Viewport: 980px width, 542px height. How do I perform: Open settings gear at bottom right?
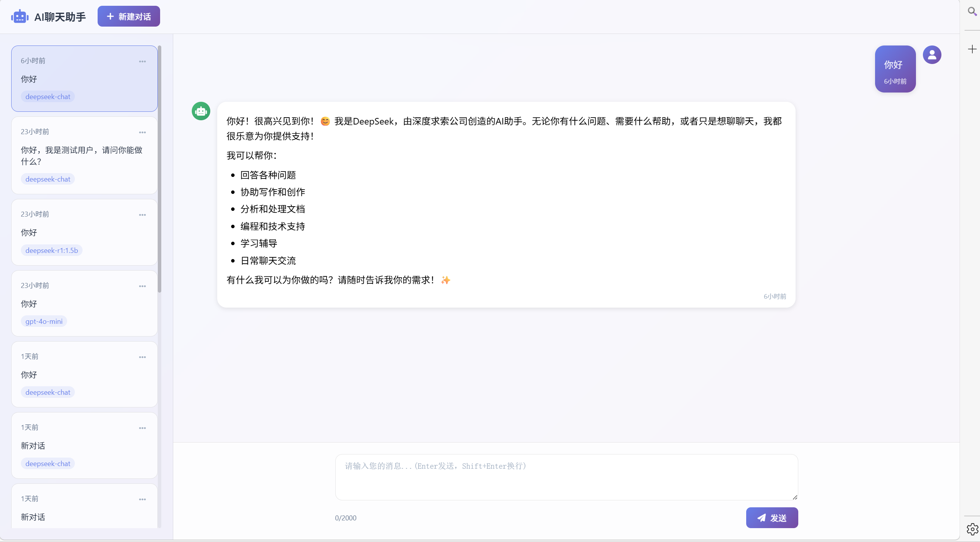click(972, 529)
